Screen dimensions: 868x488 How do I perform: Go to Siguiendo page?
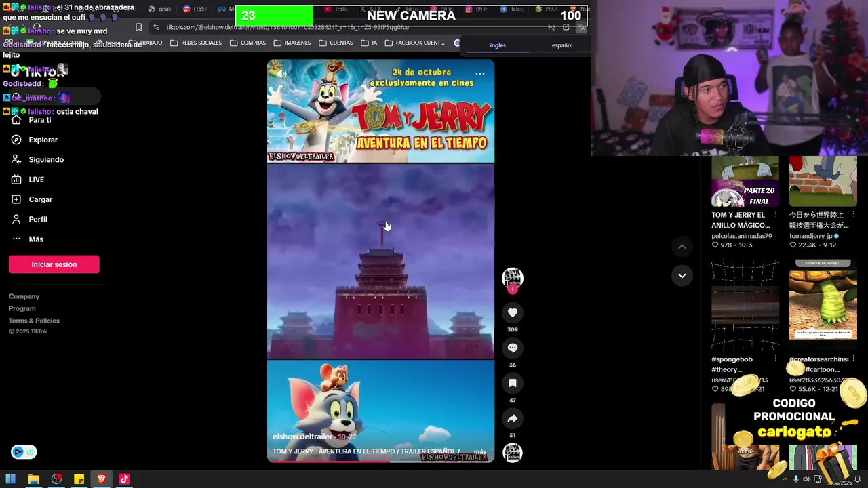coord(37,159)
